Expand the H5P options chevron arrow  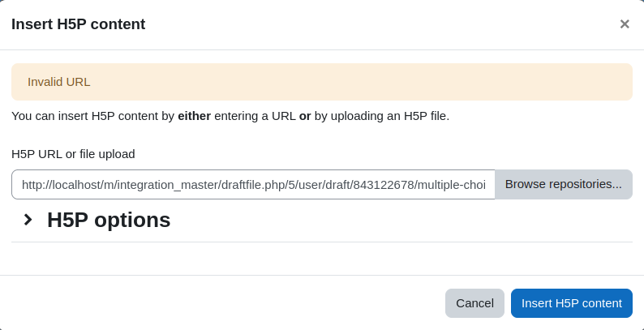pos(28,220)
